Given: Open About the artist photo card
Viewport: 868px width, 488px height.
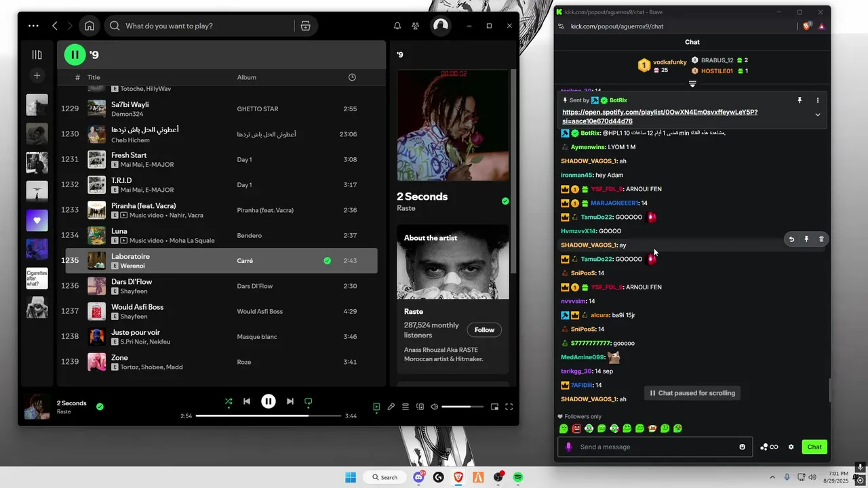Looking at the screenshot, I should [x=453, y=262].
